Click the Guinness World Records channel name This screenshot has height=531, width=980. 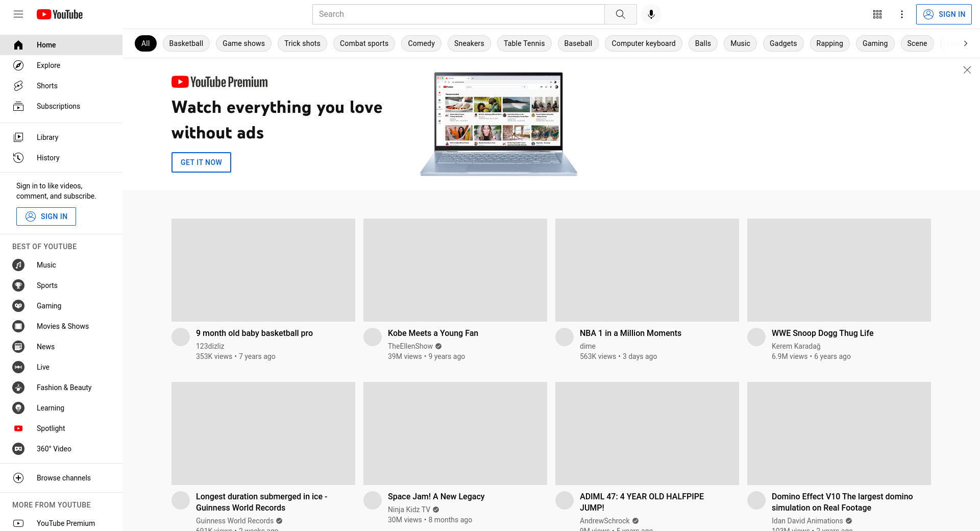coord(235,521)
